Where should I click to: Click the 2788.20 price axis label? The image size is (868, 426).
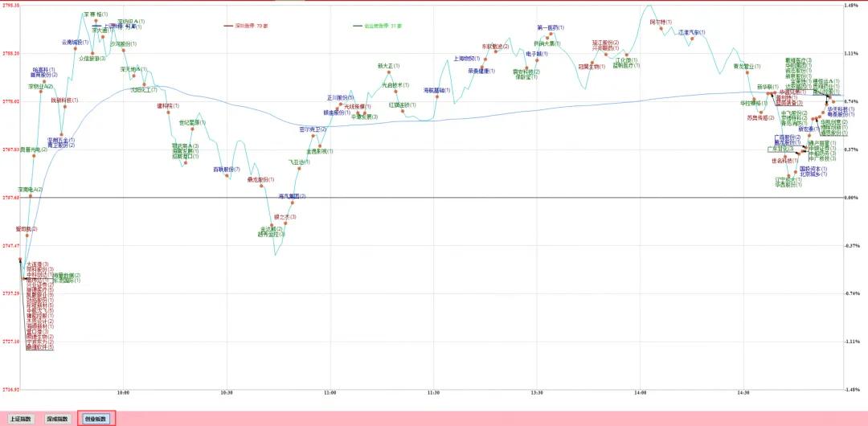point(11,54)
